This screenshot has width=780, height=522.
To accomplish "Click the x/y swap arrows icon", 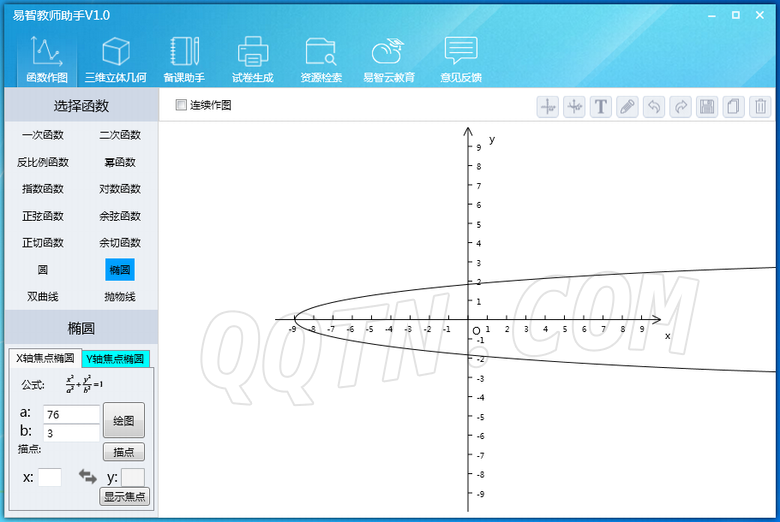I will (88, 477).
